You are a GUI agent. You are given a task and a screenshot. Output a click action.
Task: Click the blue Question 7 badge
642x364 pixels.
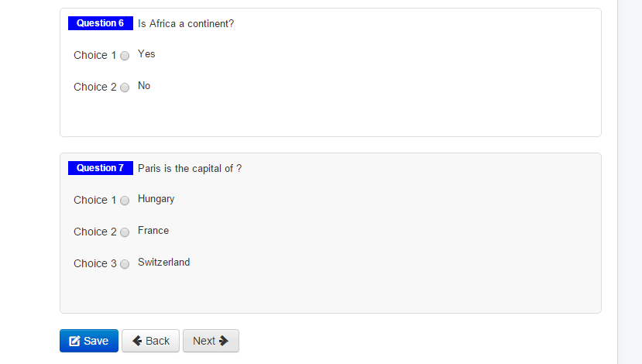click(101, 168)
